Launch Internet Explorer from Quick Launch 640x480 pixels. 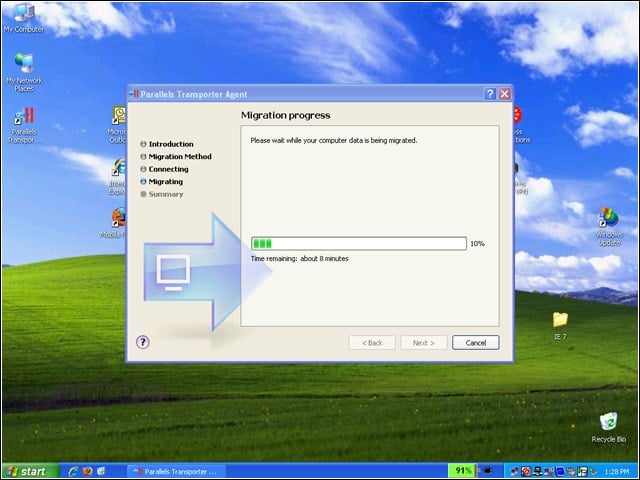pos(73,471)
